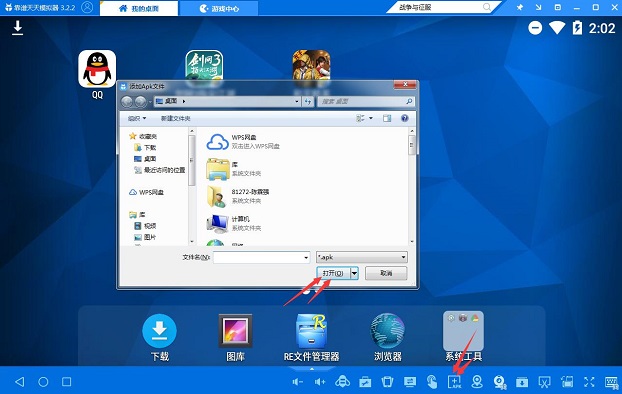Open the file name history dropdown
622x394 pixels.
click(306, 258)
